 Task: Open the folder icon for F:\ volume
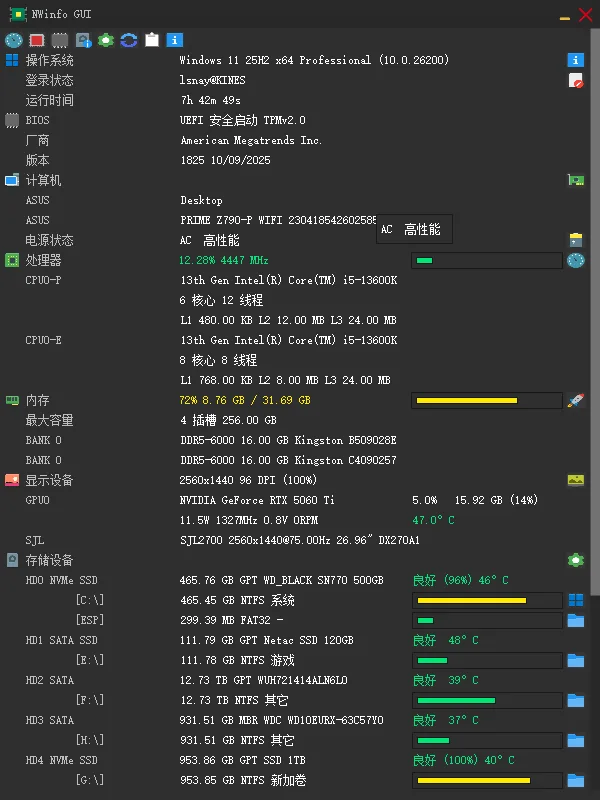coord(576,700)
